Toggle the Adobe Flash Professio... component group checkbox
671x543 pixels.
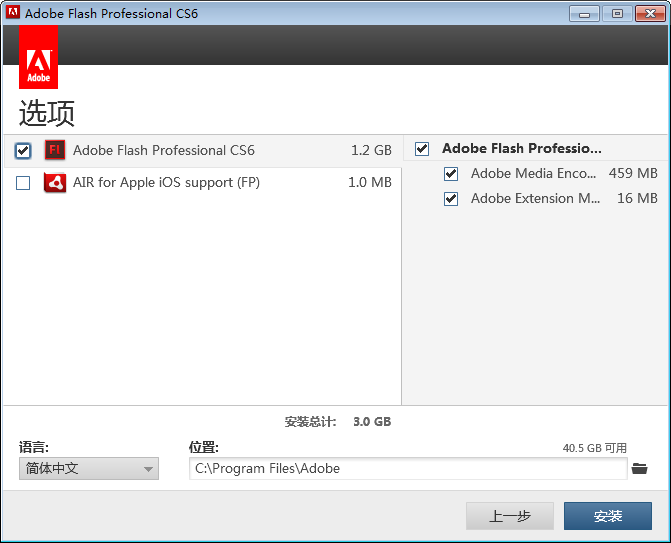[422, 149]
